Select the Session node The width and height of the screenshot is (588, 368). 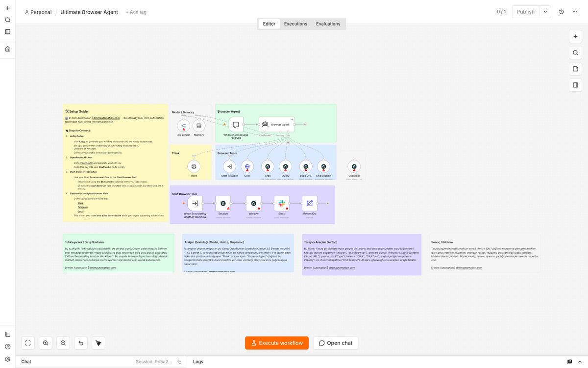223,203
